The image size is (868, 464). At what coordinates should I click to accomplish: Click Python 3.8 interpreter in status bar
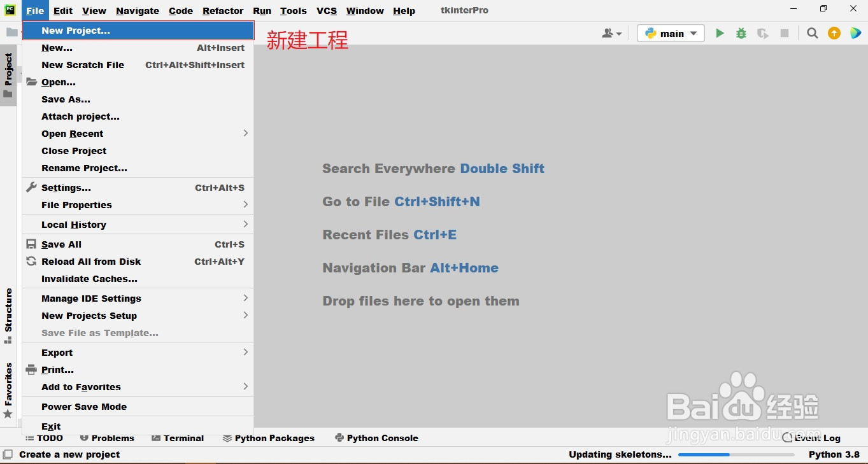[x=834, y=454]
